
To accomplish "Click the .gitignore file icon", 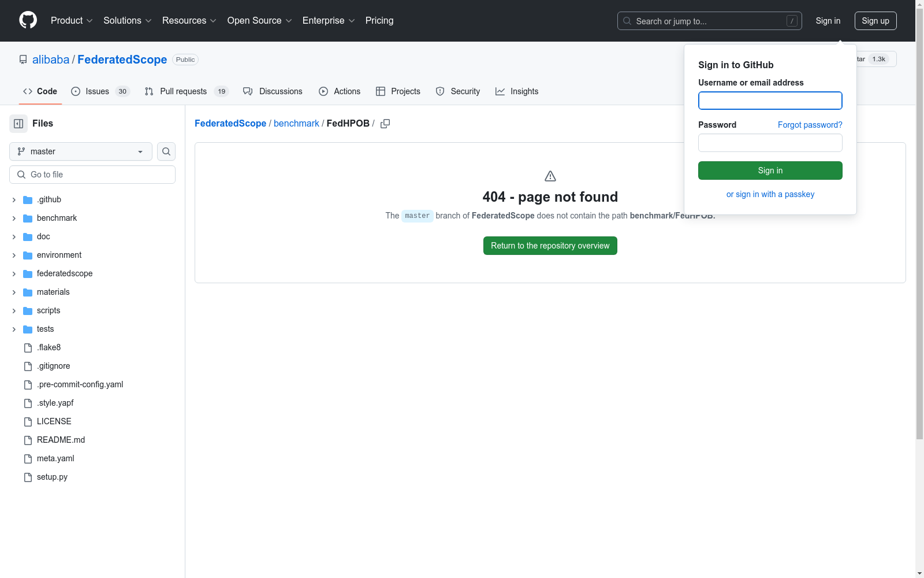I will click(x=28, y=366).
